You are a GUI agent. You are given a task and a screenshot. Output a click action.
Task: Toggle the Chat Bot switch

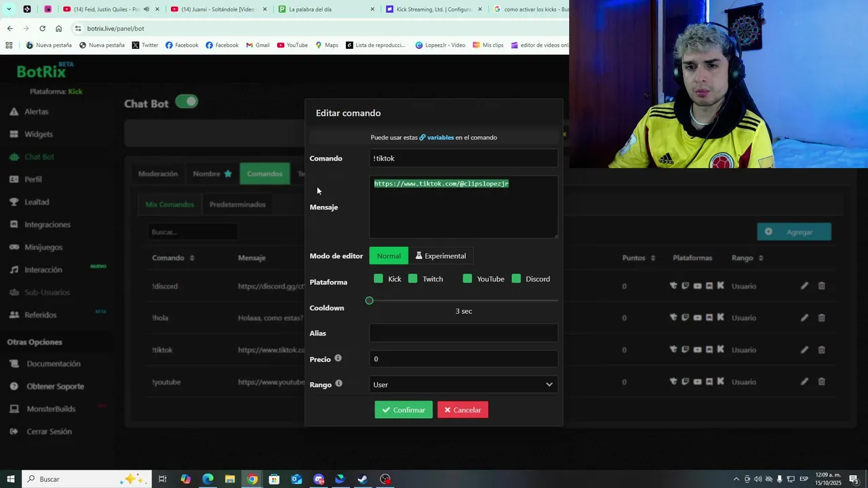coord(186,102)
